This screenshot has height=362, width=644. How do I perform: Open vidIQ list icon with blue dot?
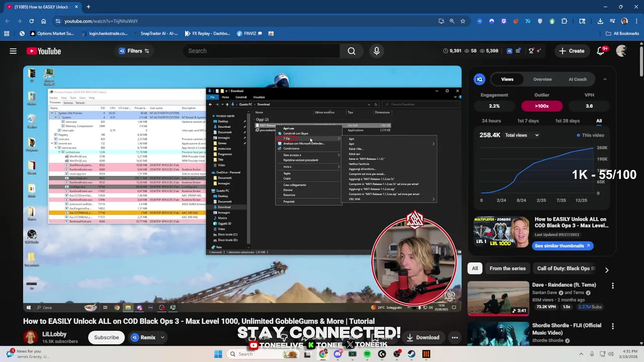518,51
